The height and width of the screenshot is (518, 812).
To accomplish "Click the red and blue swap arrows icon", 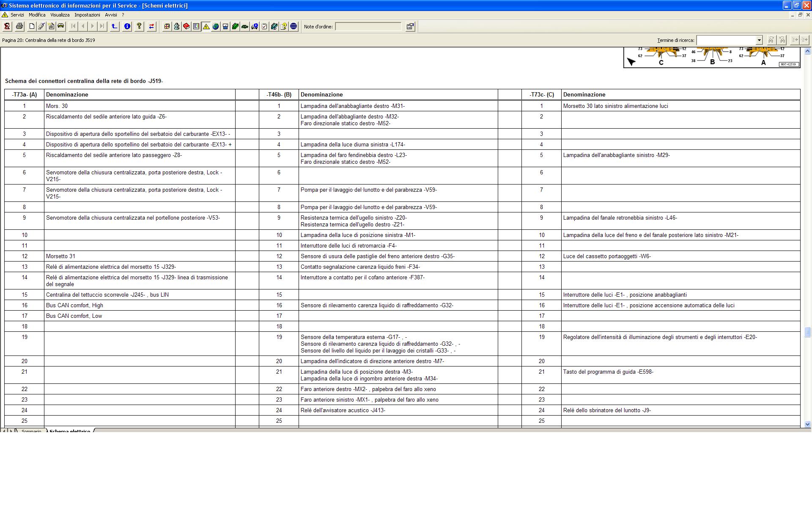I will point(151,26).
